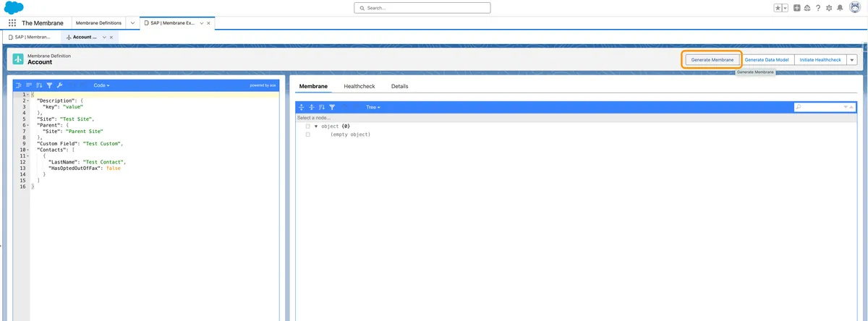Open the Trailhead guidance icon
Screen dimensions: 868x321
[x=807, y=8]
